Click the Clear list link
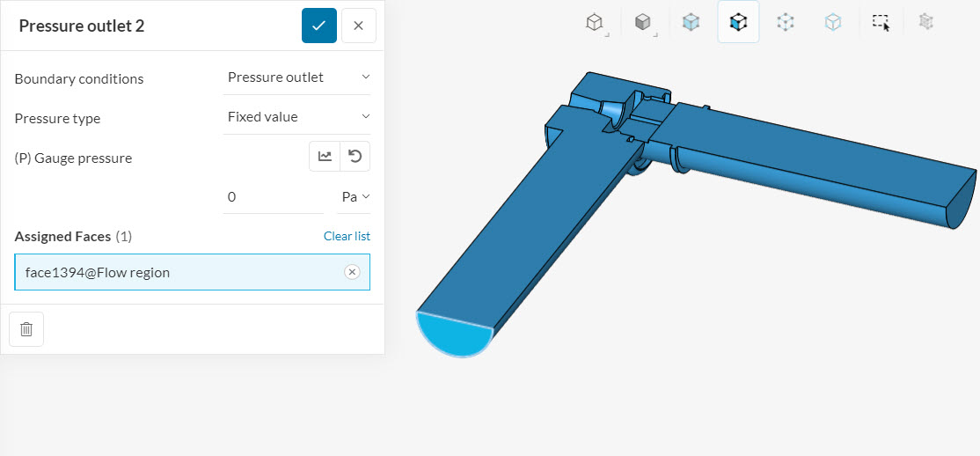This screenshot has height=456, width=980. 347,237
